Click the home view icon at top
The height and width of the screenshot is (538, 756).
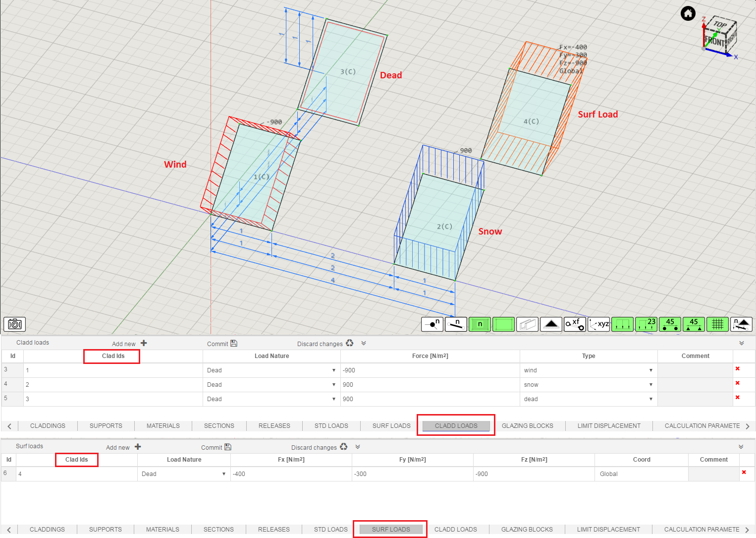point(688,13)
